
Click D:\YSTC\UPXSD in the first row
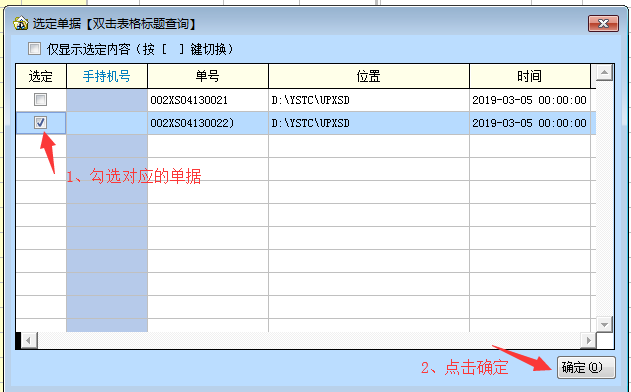click(x=369, y=100)
